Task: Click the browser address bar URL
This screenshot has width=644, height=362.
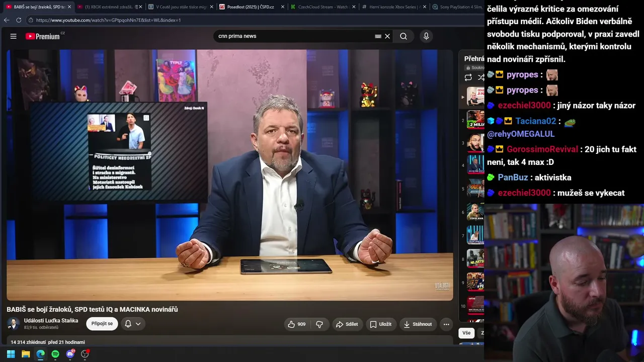Action: (x=108, y=20)
